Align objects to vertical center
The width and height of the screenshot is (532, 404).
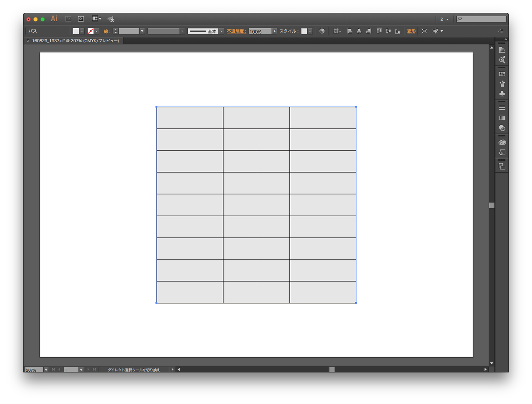tap(388, 31)
